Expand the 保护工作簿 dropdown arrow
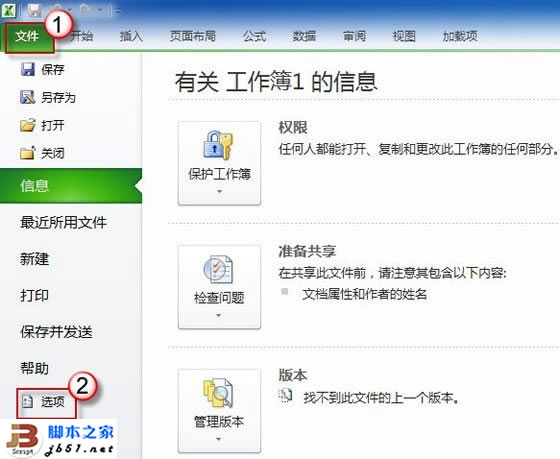The image size is (560, 459). (x=219, y=192)
